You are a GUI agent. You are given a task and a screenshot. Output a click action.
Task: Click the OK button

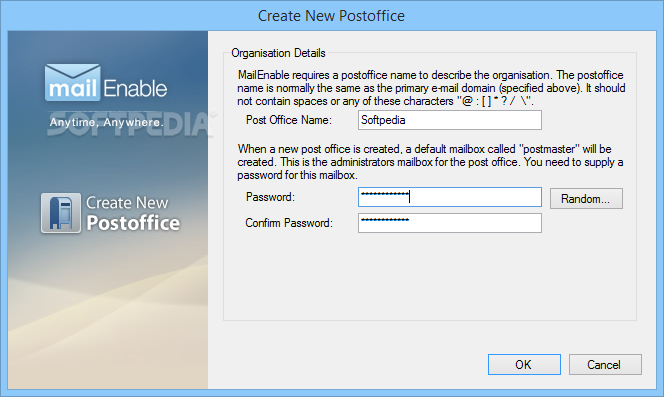[524, 364]
